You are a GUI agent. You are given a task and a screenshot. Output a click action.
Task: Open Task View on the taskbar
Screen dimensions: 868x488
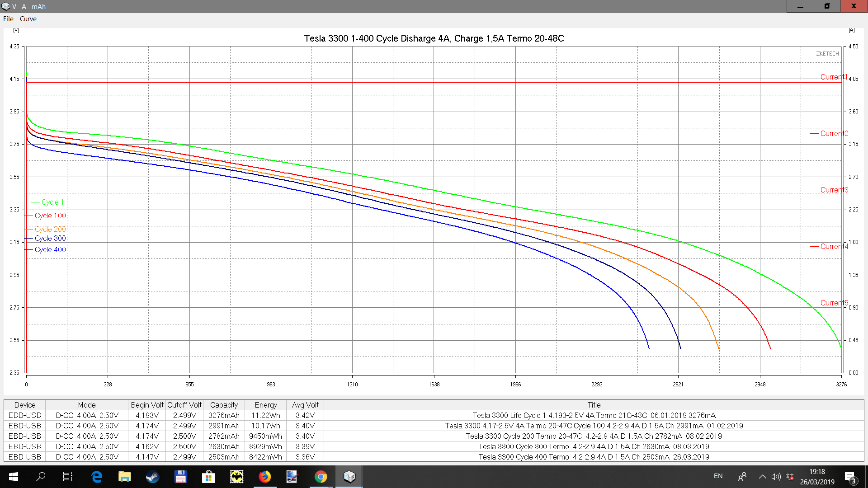[x=68, y=477]
